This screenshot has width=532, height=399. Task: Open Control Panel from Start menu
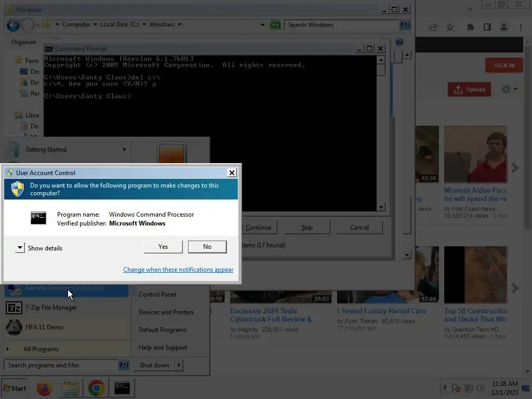coord(157,295)
